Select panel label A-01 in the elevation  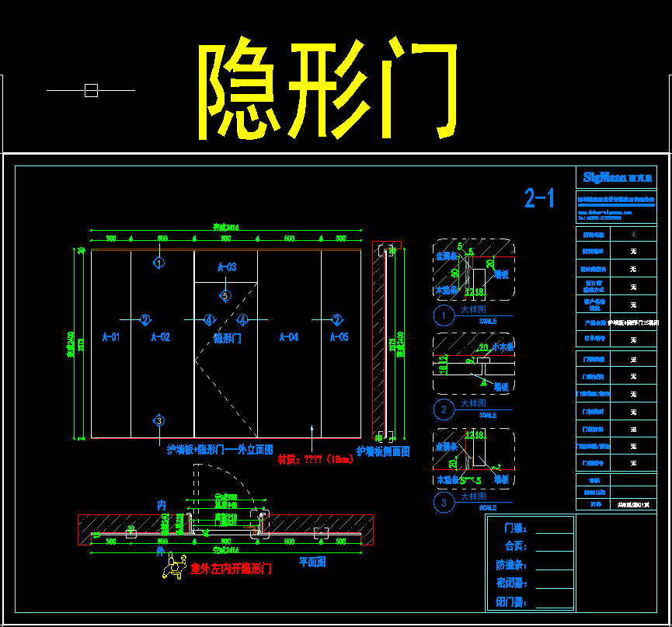111,337
